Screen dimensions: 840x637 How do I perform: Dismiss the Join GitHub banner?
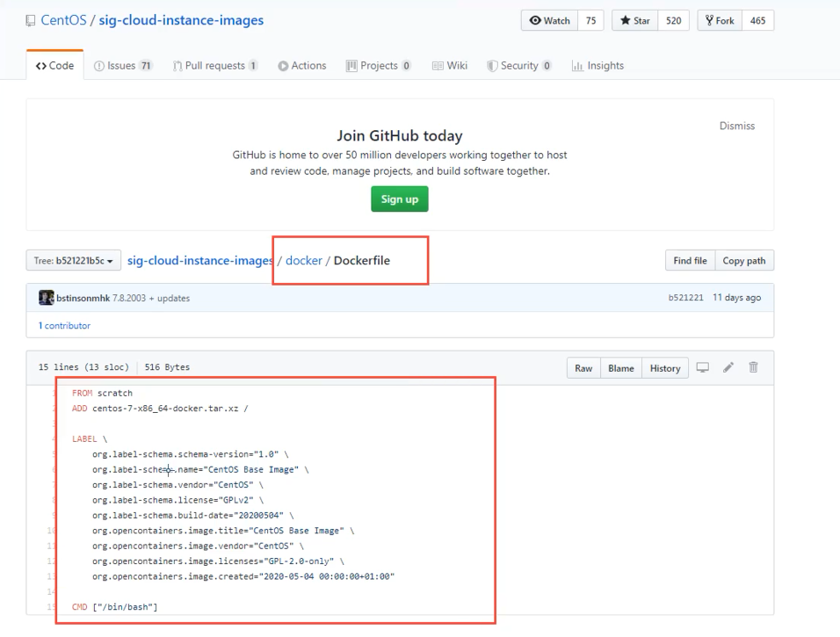tap(736, 126)
